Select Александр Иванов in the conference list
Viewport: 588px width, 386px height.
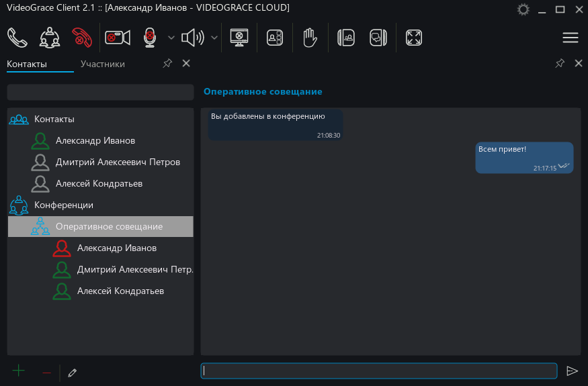click(101, 248)
